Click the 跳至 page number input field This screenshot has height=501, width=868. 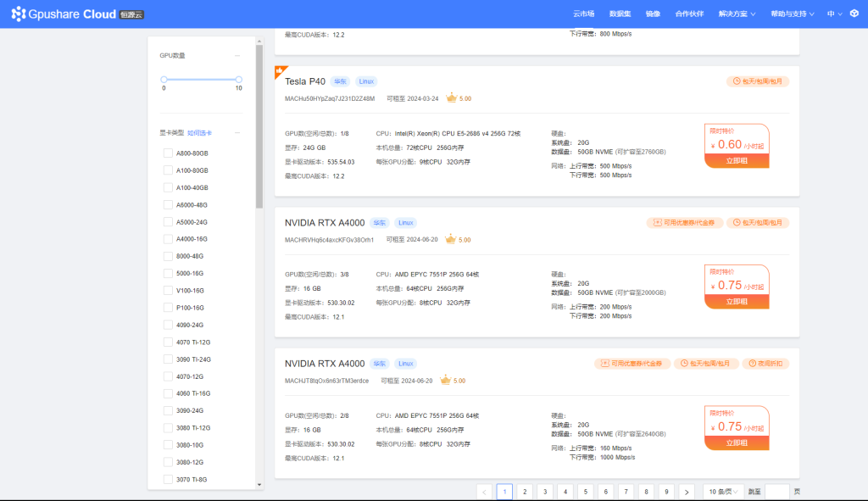(777, 492)
